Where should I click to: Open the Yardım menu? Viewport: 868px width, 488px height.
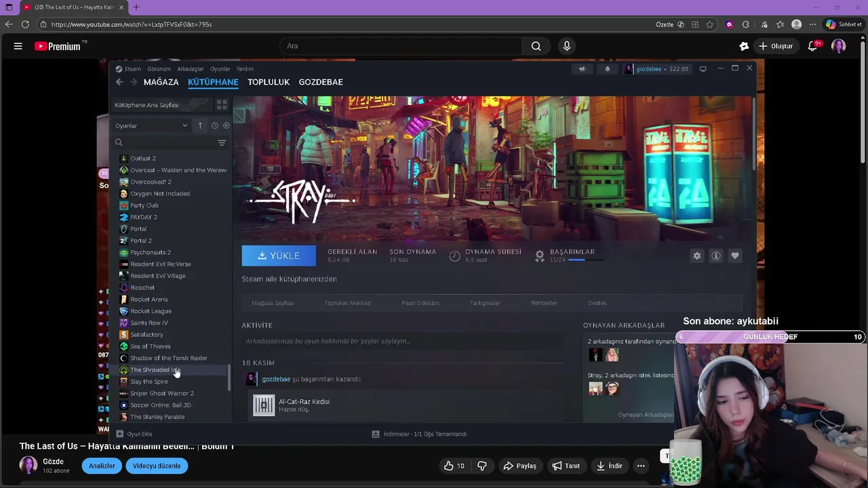click(x=245, y=68)
